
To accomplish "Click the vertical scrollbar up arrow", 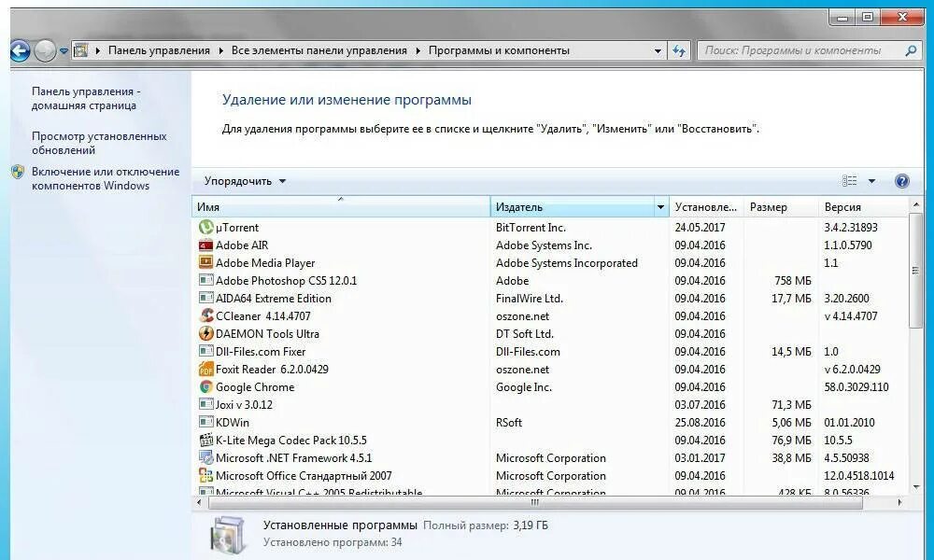I will pos(915,204).
